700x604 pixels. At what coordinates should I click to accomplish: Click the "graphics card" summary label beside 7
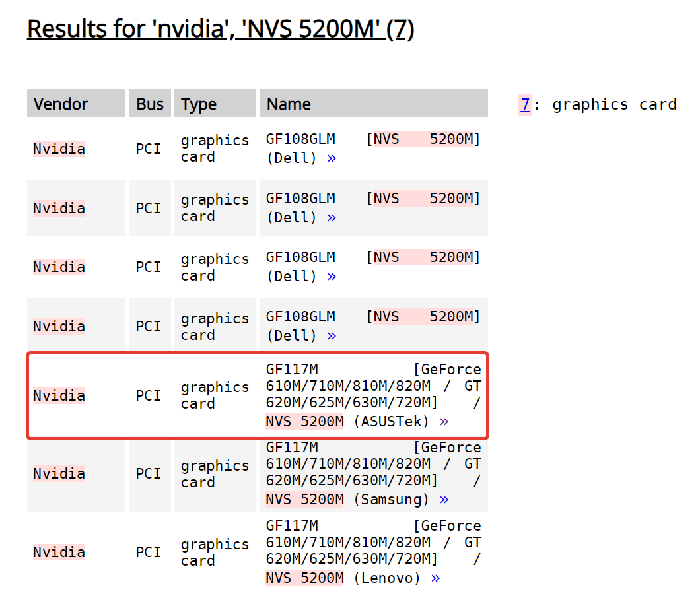(614, 104)
